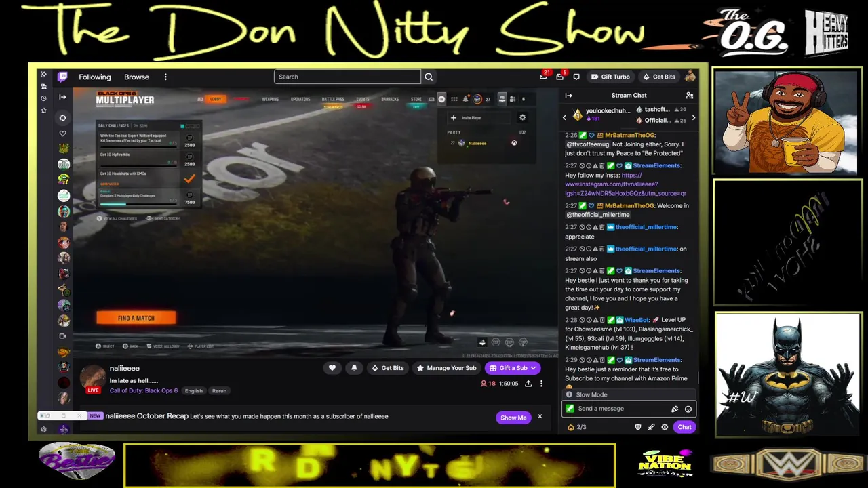
Task: Click the star bookmarks icon in far-left strip
Action: tap(43, 110)
